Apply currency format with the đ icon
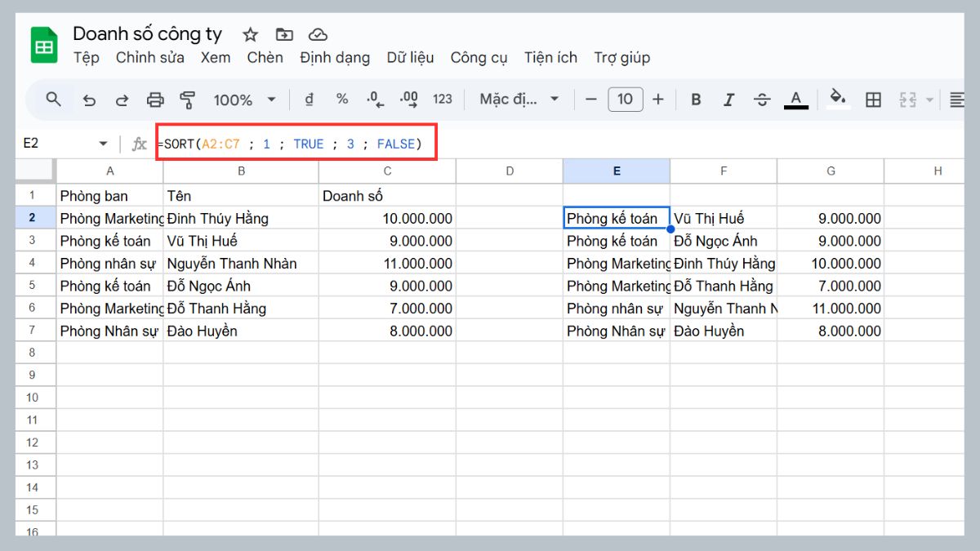The width and height of the screenshot is (980, 551). [x=309, y=99]
